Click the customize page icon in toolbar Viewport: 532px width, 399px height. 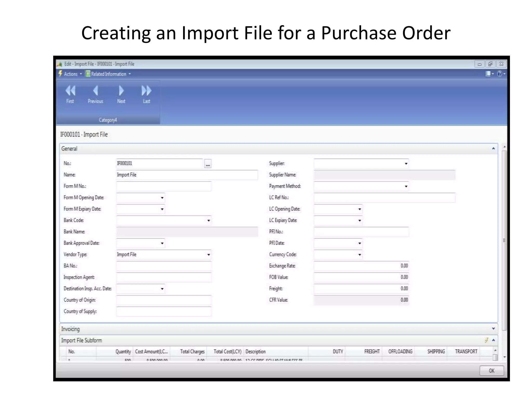pos(488,74)
